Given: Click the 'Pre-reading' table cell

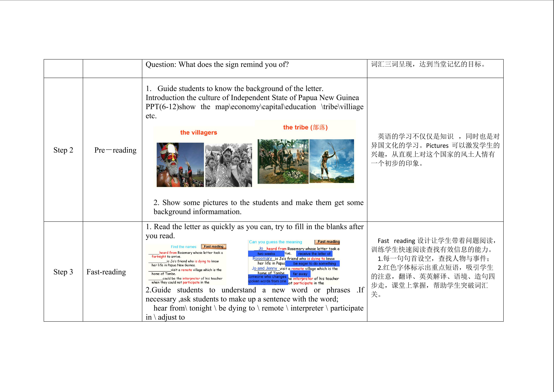Looking at the screenshot, I should [115, 150].
